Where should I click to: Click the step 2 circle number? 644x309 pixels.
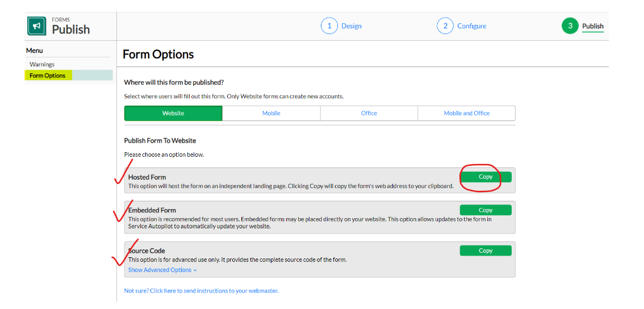pos(445,26)
